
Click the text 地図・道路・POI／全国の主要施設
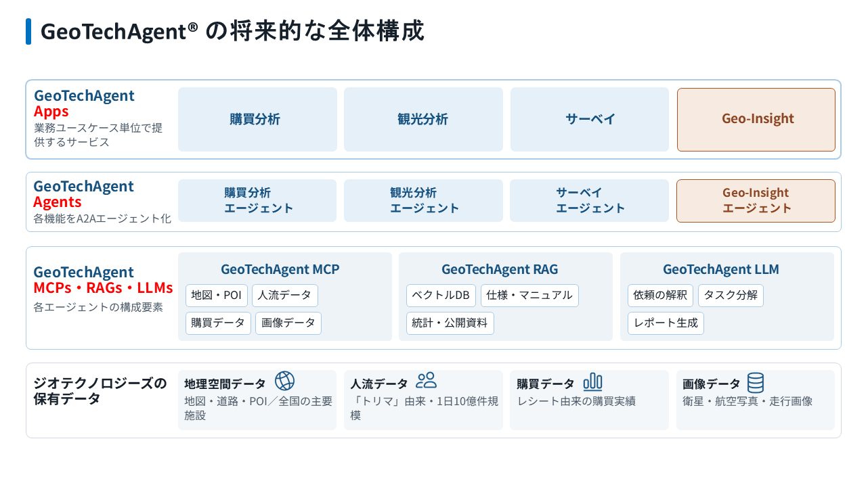point(259,408)
